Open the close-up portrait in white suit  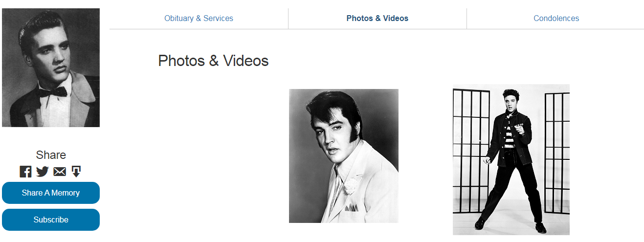tap(343, 155)
